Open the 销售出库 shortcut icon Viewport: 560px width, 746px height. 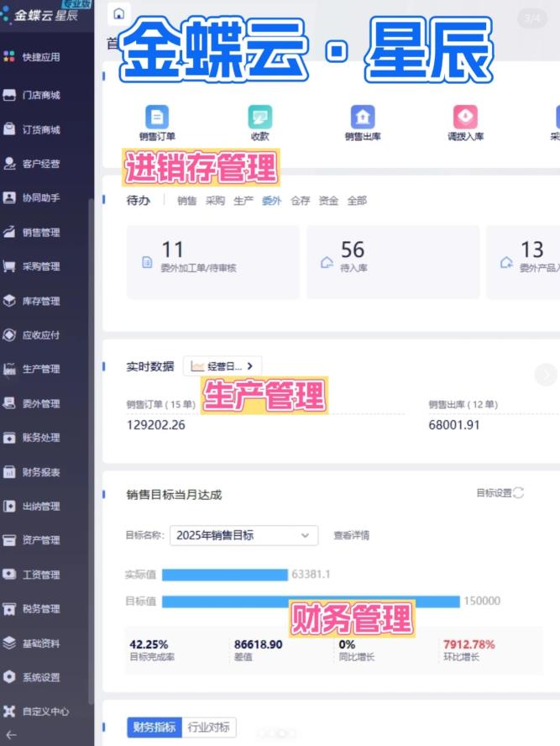(362, 118)
